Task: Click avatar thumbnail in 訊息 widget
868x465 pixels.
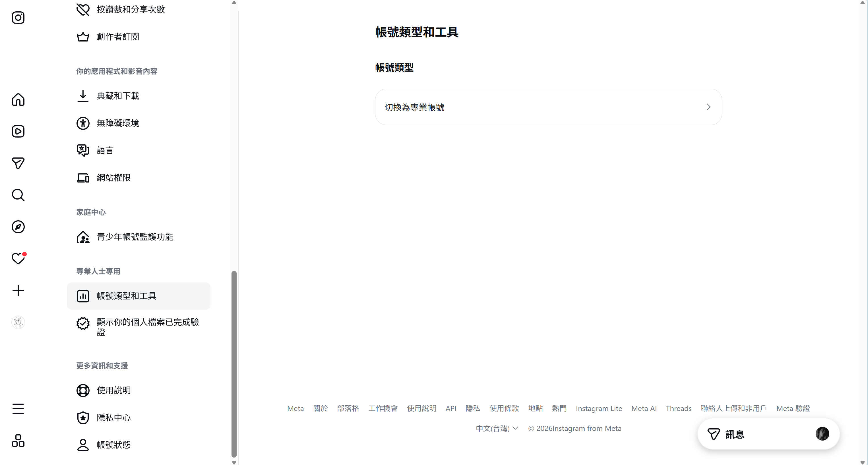Action: (x=822, y=434)
